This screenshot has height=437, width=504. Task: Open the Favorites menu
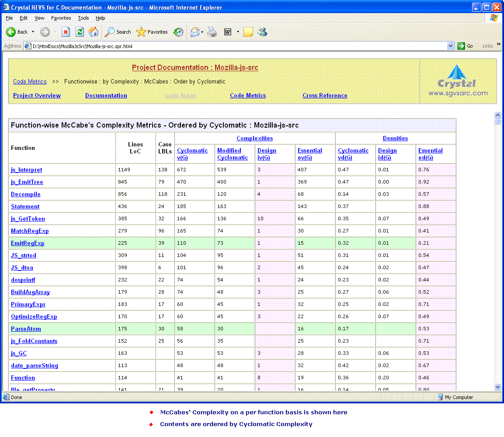(x=61, y=18)
